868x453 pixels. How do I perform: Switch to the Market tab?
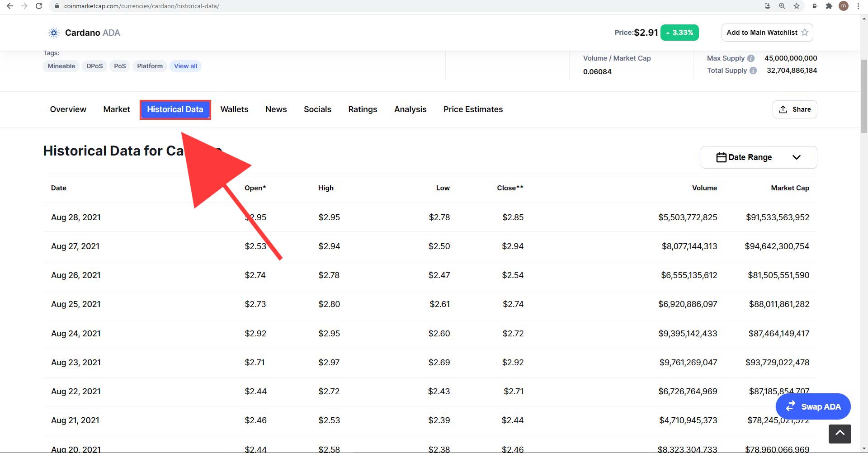(x=116, y=109)
